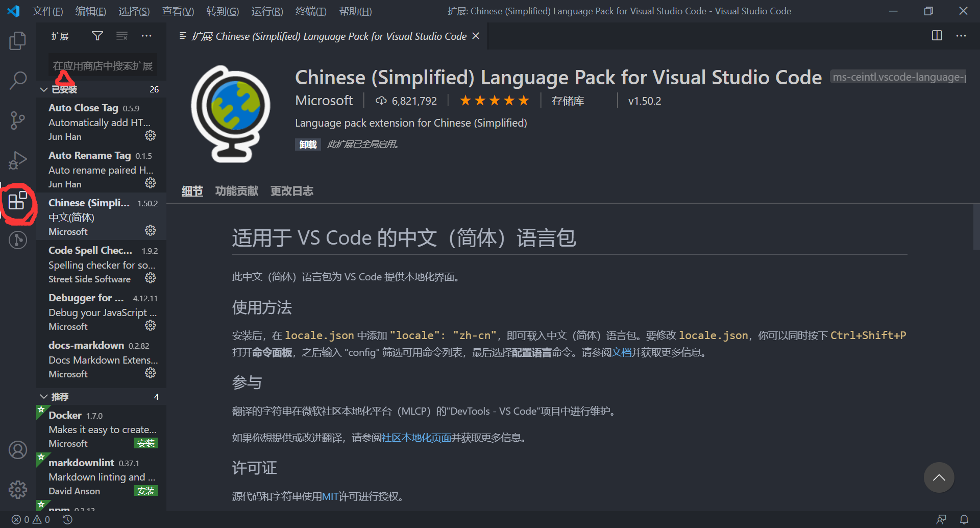Open editor more actions ellipsis

tap(961, 36)
